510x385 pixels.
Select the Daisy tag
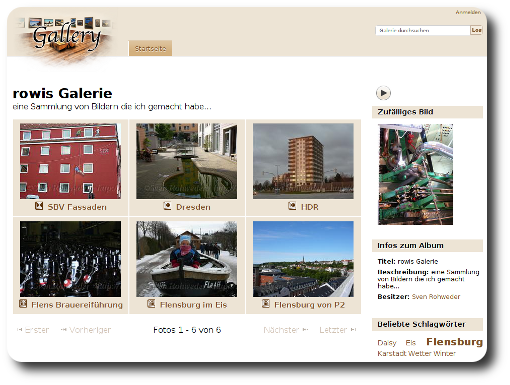tap(387, 343)
